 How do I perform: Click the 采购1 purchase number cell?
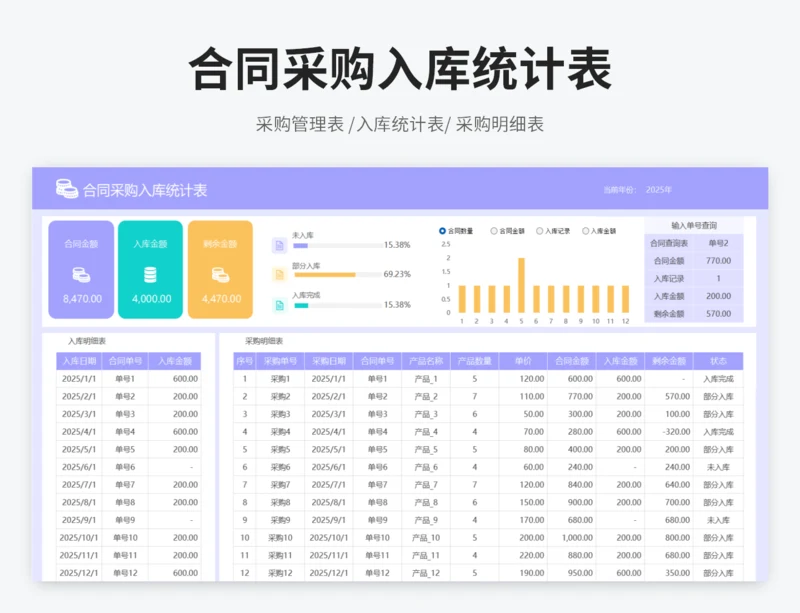click(280, 379)
